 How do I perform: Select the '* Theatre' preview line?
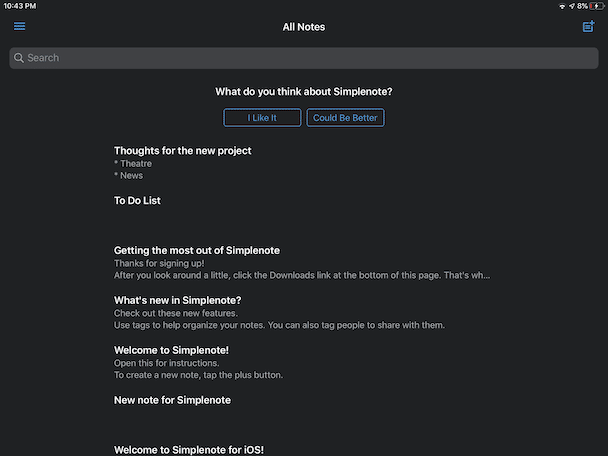click(x=133, y=164)
